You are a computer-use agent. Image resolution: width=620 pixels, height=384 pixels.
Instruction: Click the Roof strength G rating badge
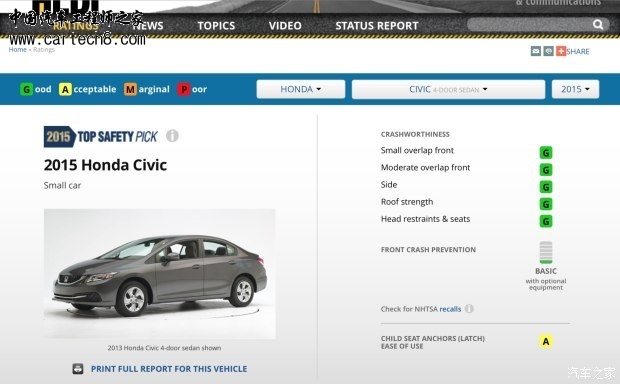pos(546,204)
